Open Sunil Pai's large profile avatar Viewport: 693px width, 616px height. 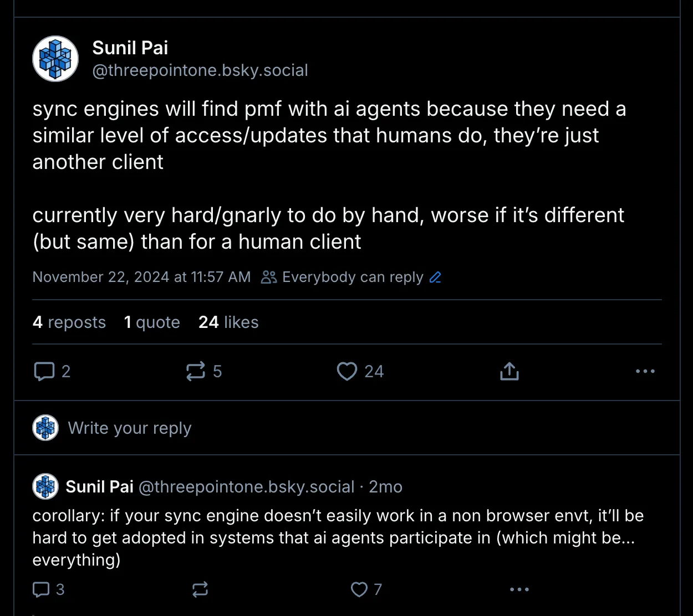click(55, 59)
